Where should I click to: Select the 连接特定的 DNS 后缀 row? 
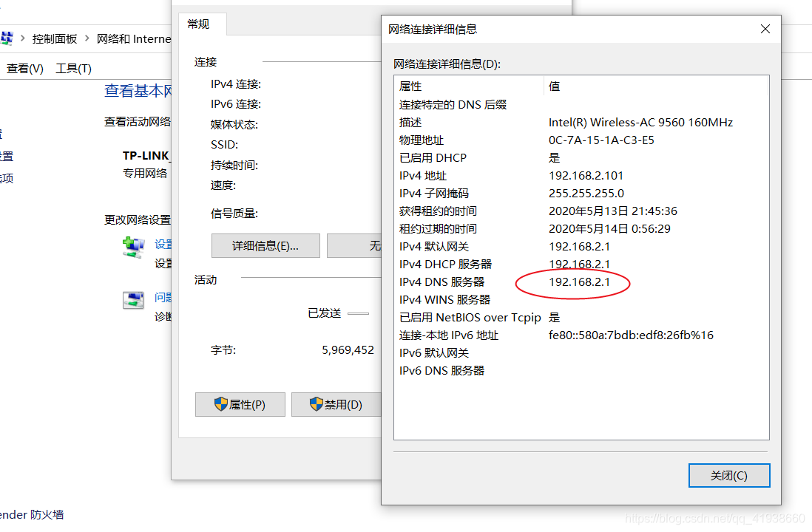pyautogui.click(x=581, y=104)
